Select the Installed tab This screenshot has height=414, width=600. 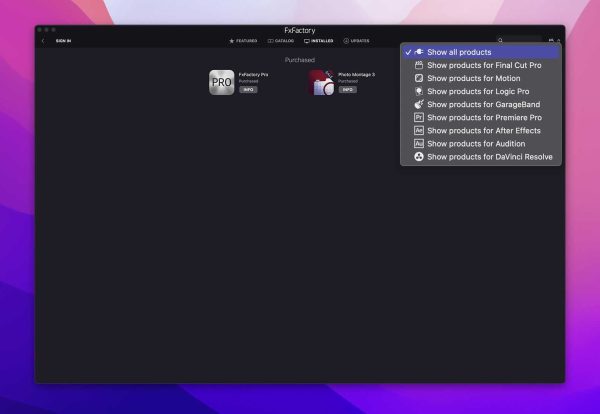point(318,41)
